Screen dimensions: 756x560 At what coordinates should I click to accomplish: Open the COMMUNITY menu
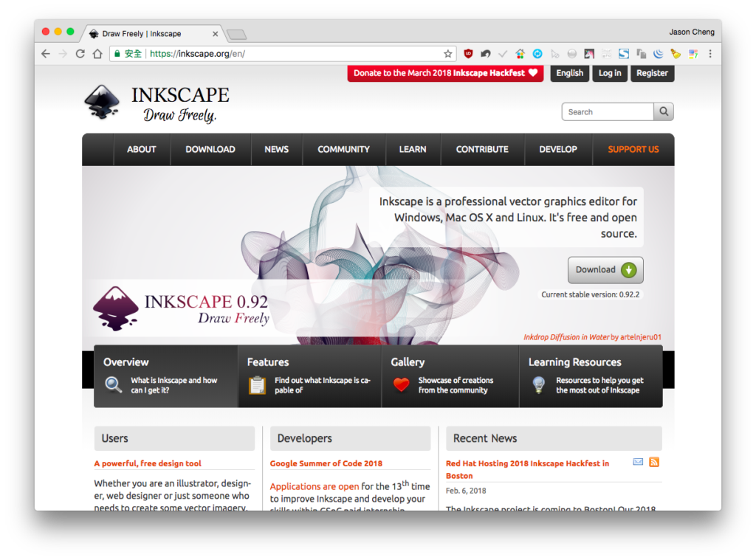[x=343, y=149]
